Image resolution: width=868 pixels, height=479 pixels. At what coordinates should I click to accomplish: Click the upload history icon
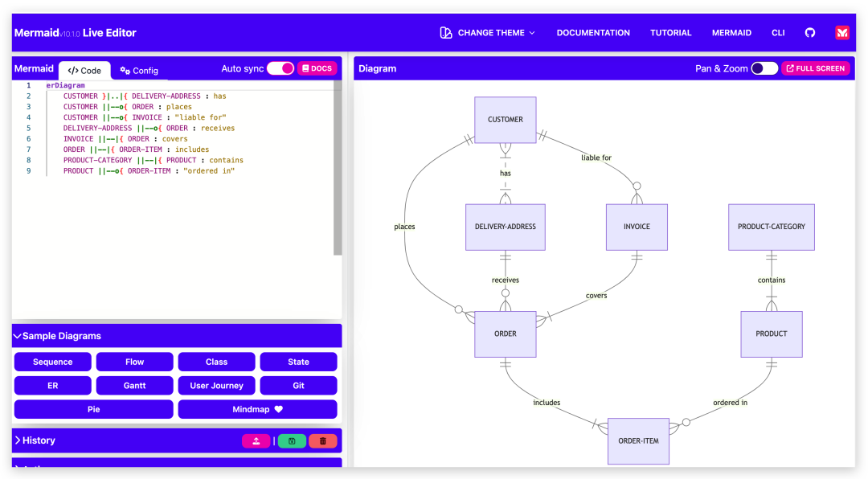[256, 440]
